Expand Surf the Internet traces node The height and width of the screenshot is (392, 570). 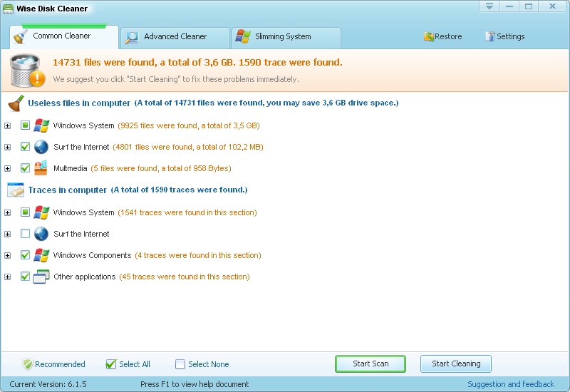pyautogui.click(x=7, y=234)
